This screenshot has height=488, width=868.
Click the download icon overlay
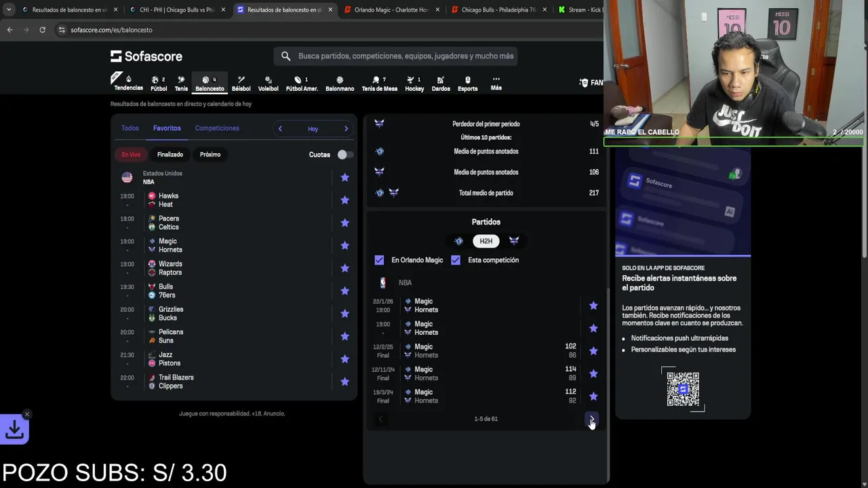pos(14,430)
